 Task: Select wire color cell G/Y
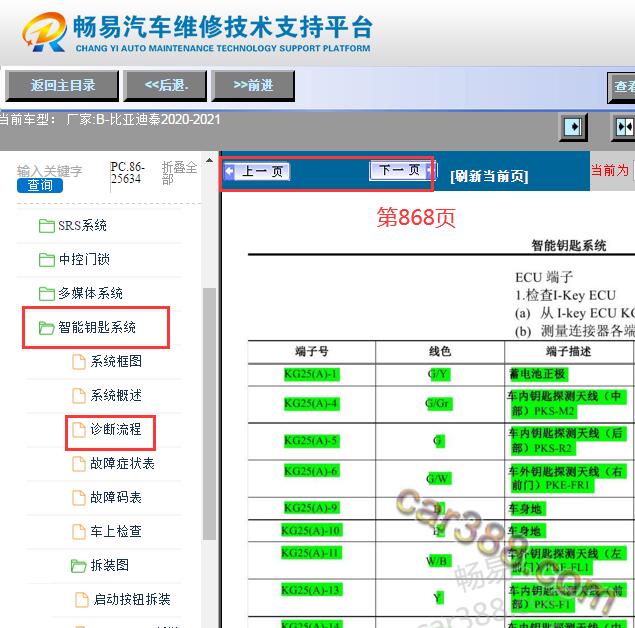(439, 374)
